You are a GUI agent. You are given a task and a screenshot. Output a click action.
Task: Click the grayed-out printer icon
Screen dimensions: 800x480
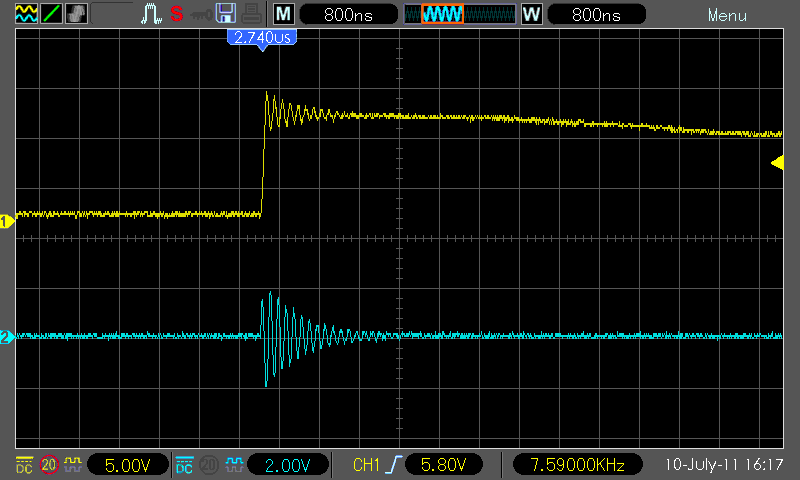point(252,14)
